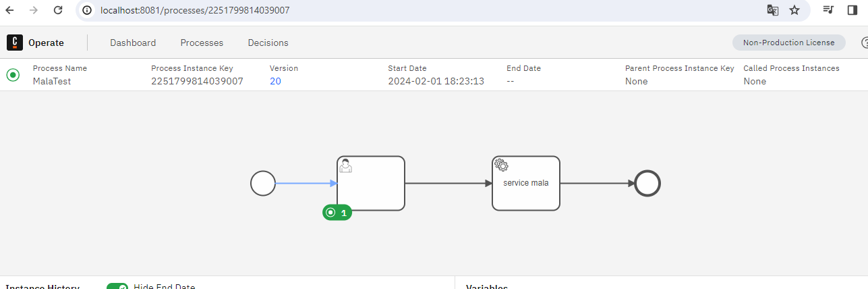This screenshot has width=868, height=289.
Task: Select the start event circle
Action: 263,183
